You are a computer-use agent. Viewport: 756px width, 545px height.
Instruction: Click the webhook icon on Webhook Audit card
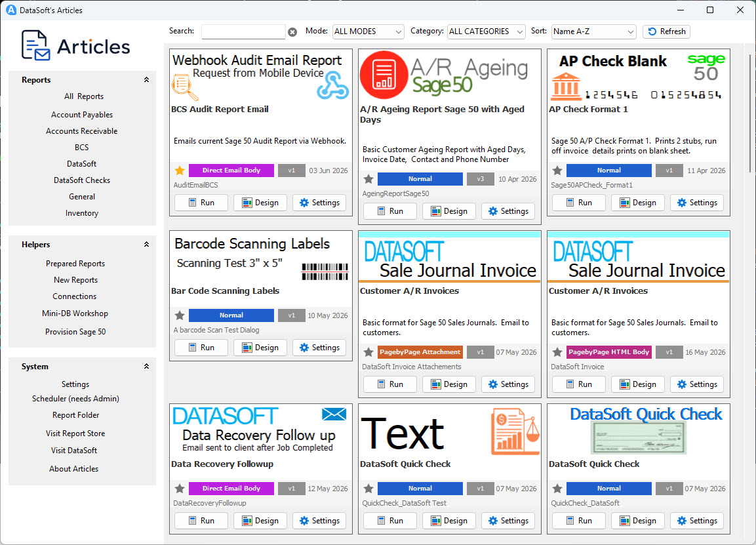click(x=332, y=85)
